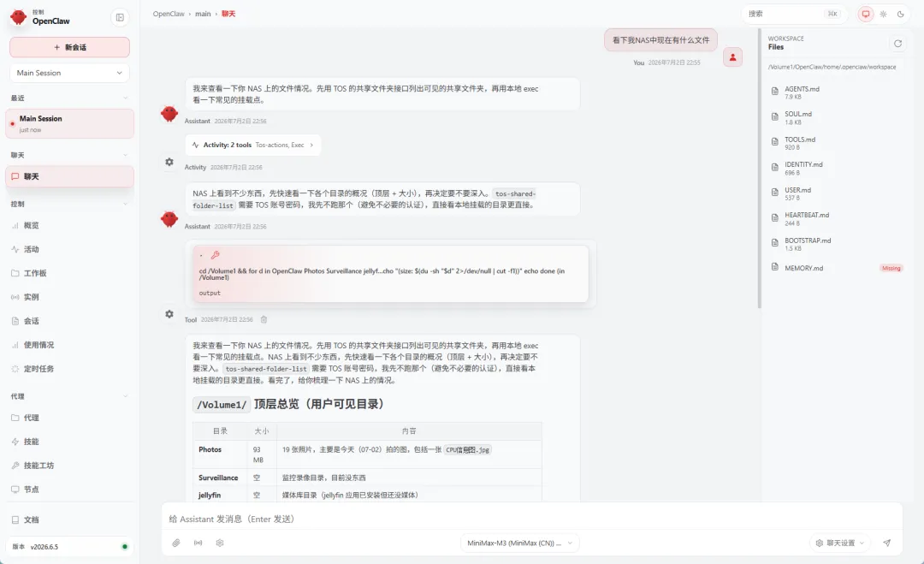Open the 节点 nodes page
The width and height of the screenshot is (924, 564).
[x=69, y=490]
